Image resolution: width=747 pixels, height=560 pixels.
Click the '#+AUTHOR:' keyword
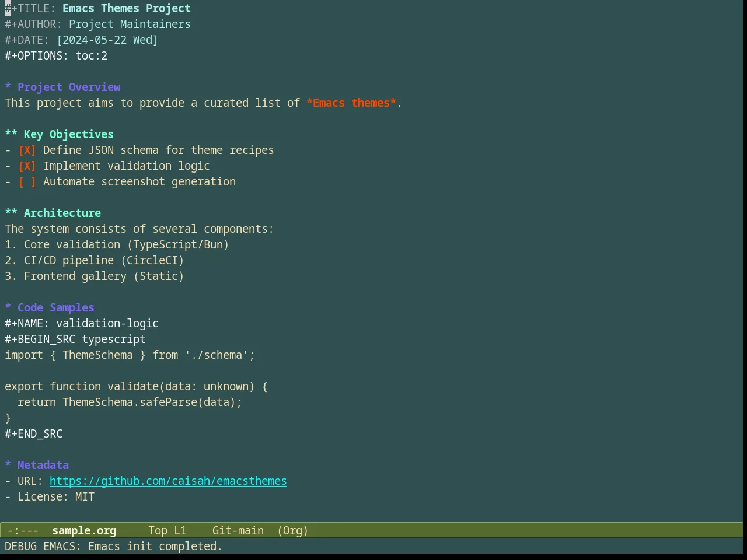pos(33,24)
